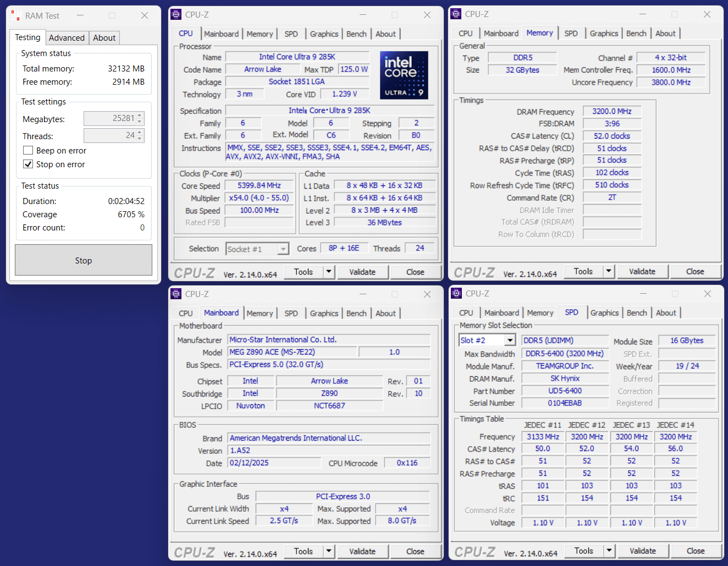Open About tab in the Memory tab window
728x566 pixels.
(x=665, y=33)
